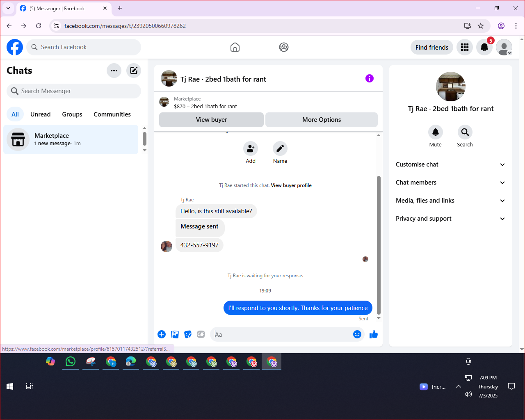The image size is (525, 420).
Task: Choose a sticker in the composer
Action: (x=188, y=334)
